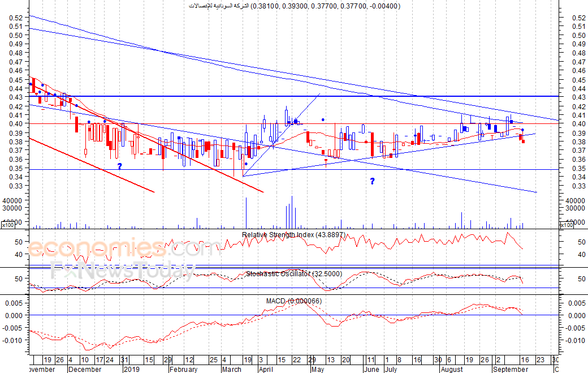Viewport: 588px width, 373px height.
Task: Select the March month label
Action: point(231,369)
